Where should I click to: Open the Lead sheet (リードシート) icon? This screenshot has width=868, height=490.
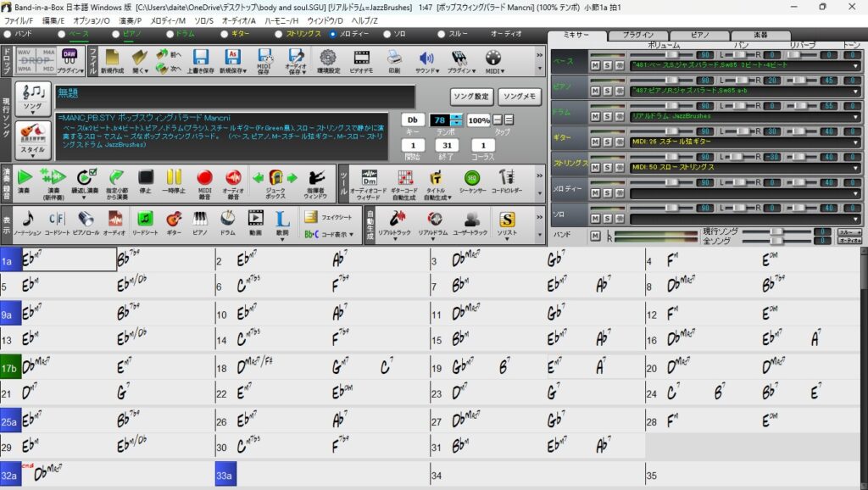(144, 223)
